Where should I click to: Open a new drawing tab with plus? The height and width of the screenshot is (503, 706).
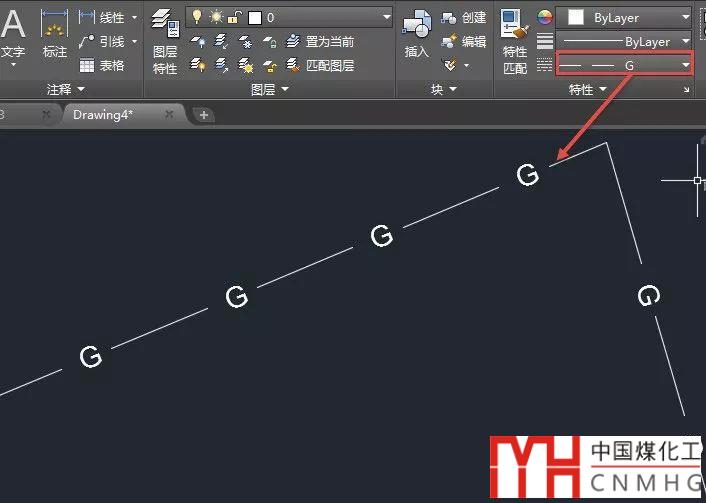tap(204, 115)
